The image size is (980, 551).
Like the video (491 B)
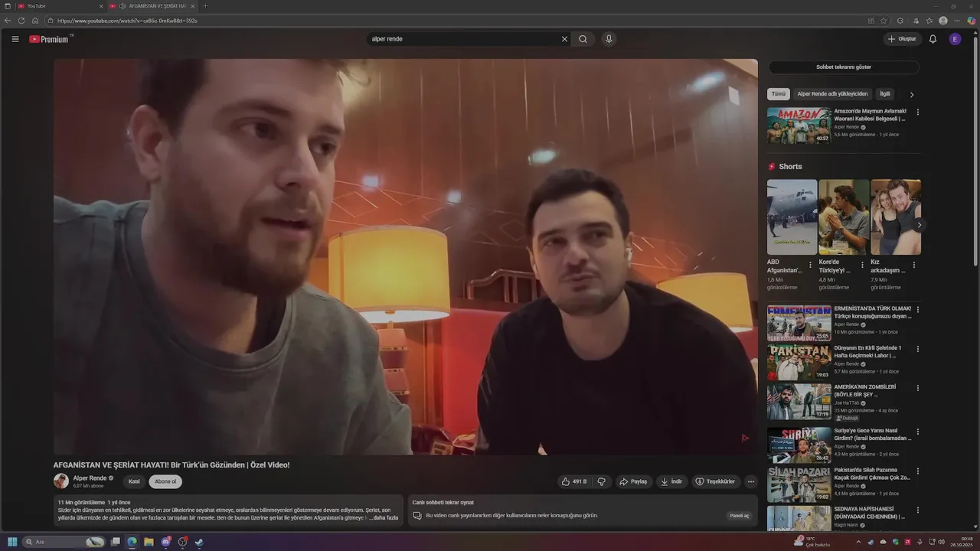[x=573, y=481]
